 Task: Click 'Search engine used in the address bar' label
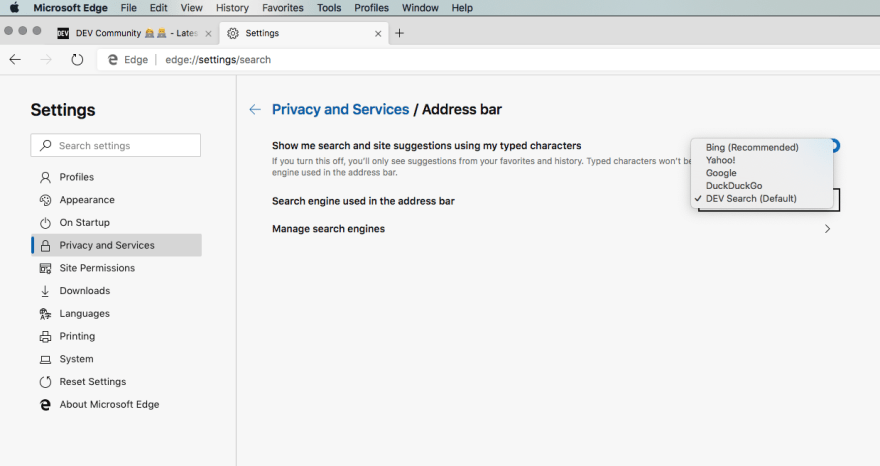click(363, 201)
